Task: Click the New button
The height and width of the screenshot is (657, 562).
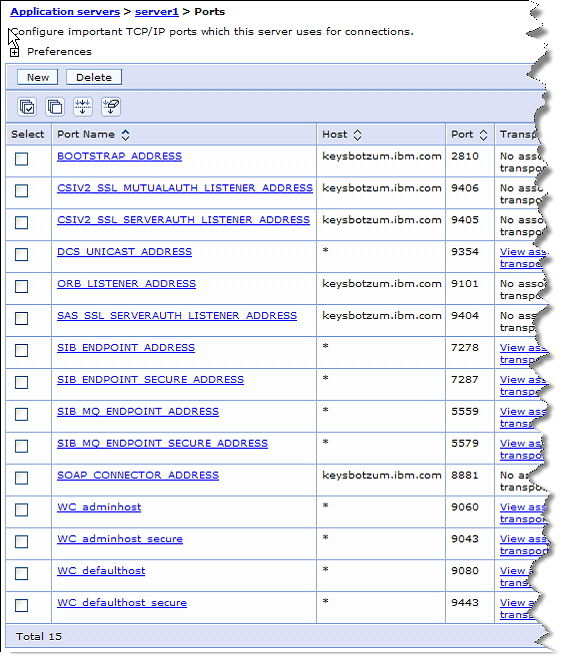Action: point(38,78)
